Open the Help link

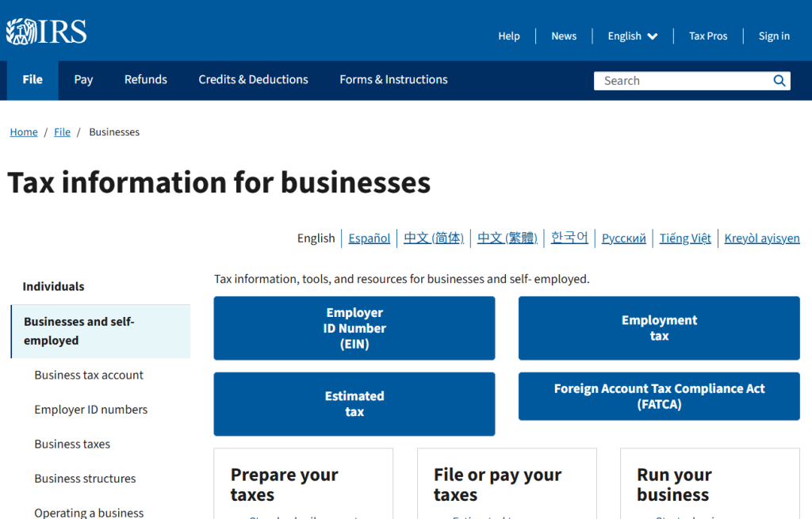pos(508,36)
